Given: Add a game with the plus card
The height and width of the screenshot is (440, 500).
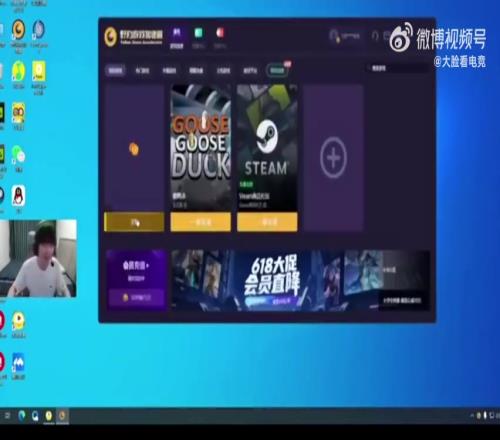Looking at the screenshot, I should tap(333, 157).
